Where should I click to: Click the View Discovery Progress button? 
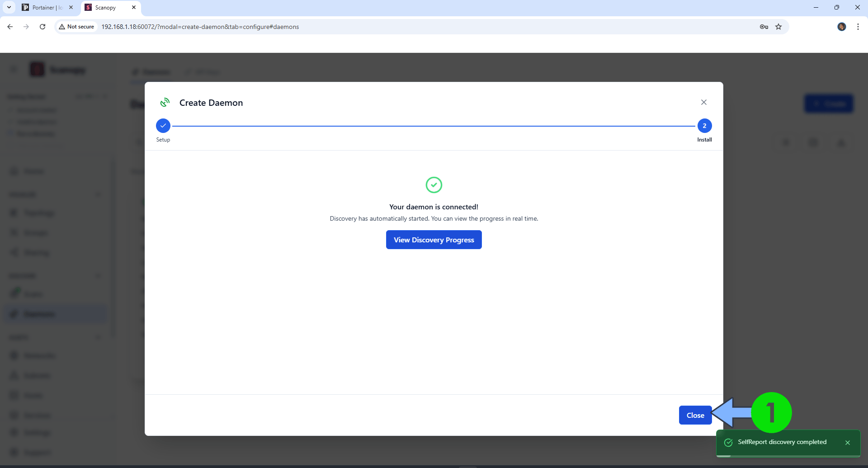tap(434, 240)
